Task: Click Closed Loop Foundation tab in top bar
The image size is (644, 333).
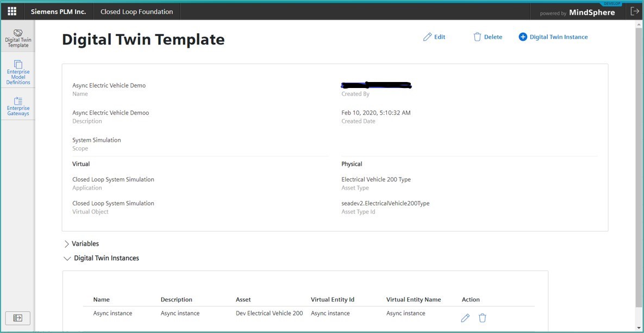Action: coord(137,11)
